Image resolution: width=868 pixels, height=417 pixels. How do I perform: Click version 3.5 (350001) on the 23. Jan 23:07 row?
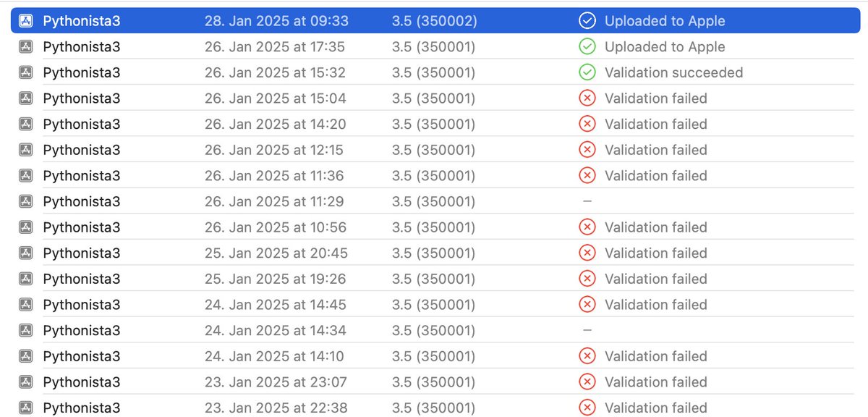[x=433, y=382]
